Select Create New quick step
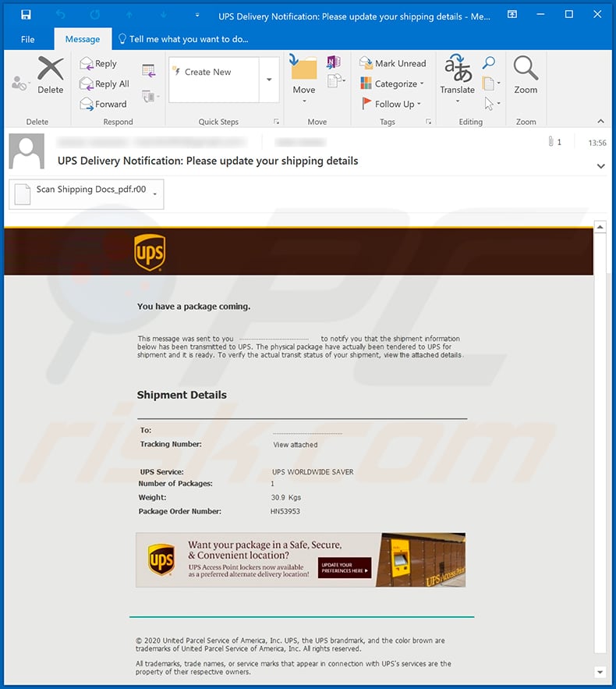This screenshot has height=689, width=616. click(x=214, y=72)
